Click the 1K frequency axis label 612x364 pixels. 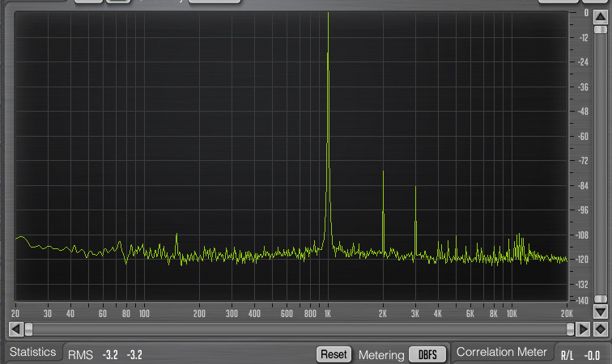pos(328,314)
